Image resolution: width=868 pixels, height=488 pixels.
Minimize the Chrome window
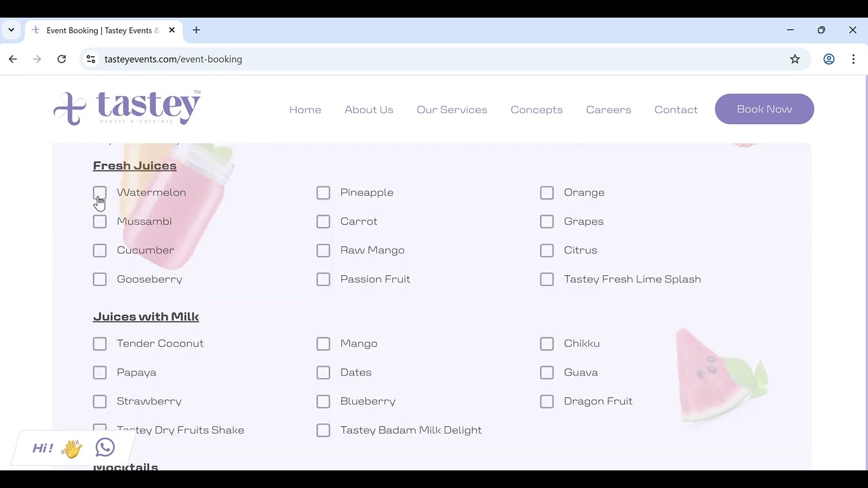(x=790, y=30)
